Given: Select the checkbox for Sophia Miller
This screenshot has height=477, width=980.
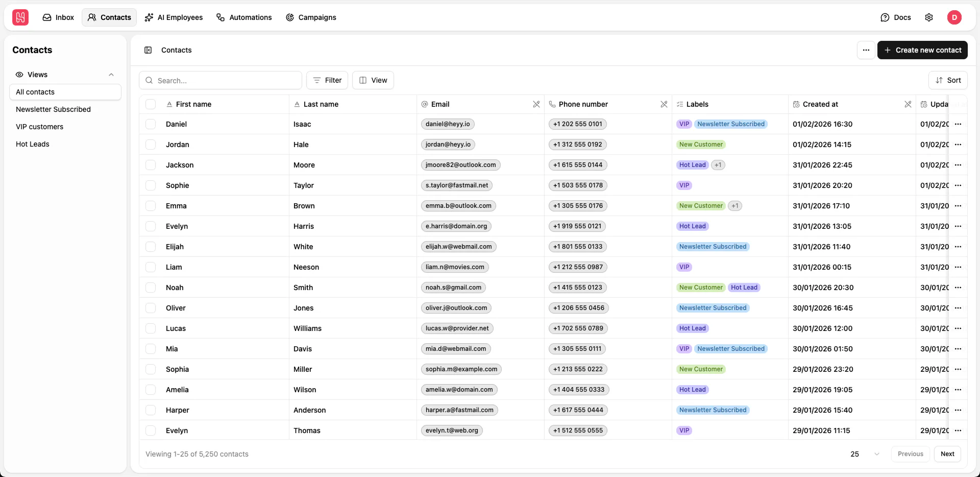Looking at the screenshot, I should (151, 369).
